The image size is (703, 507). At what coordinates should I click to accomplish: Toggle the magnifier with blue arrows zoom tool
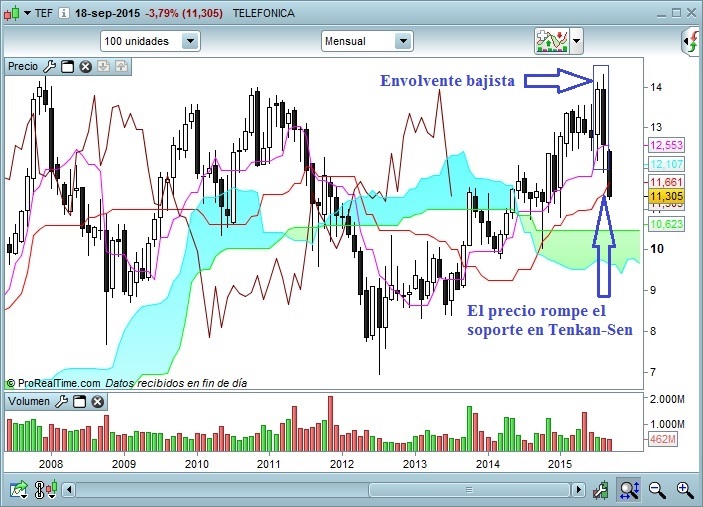[x=629, y=489]
